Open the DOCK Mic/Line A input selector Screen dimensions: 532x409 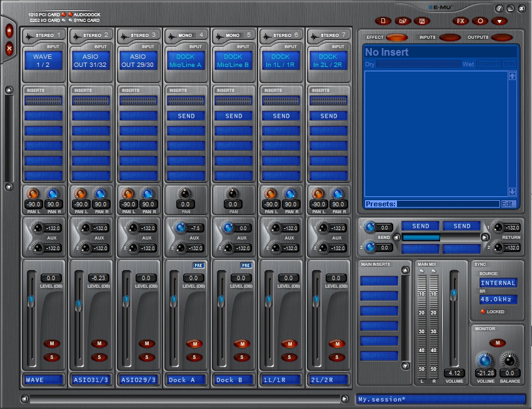[x=186, y=61]
